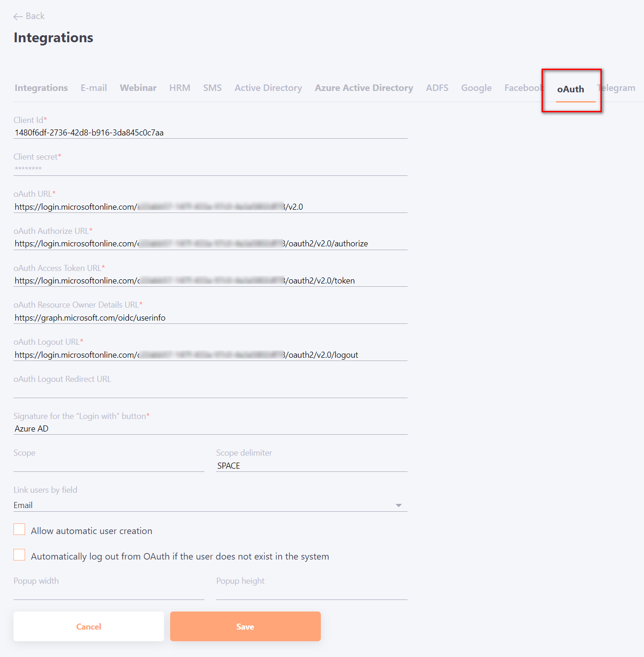Click the Popup width field
Viewport: 644px width, 657px height.
pos(109,593)
